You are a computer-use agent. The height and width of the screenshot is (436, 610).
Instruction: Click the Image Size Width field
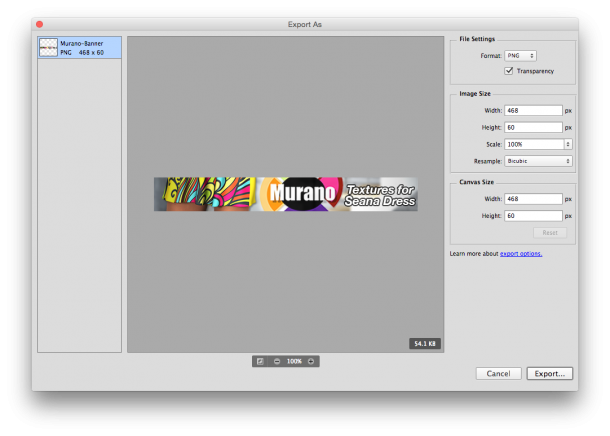[533, 111]
